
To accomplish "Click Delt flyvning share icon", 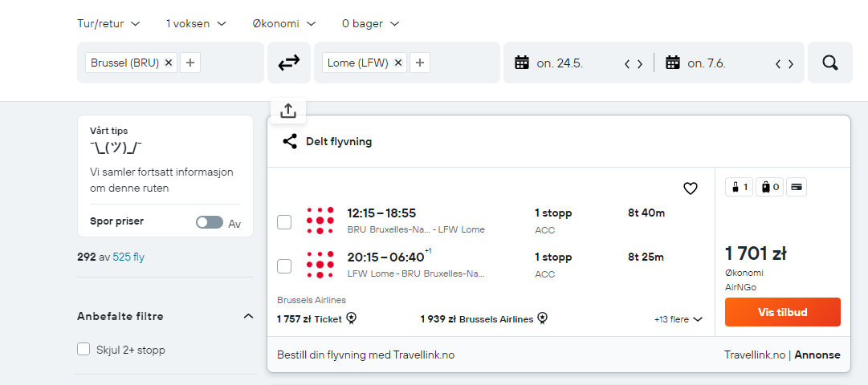I will (x=290, y=142).
